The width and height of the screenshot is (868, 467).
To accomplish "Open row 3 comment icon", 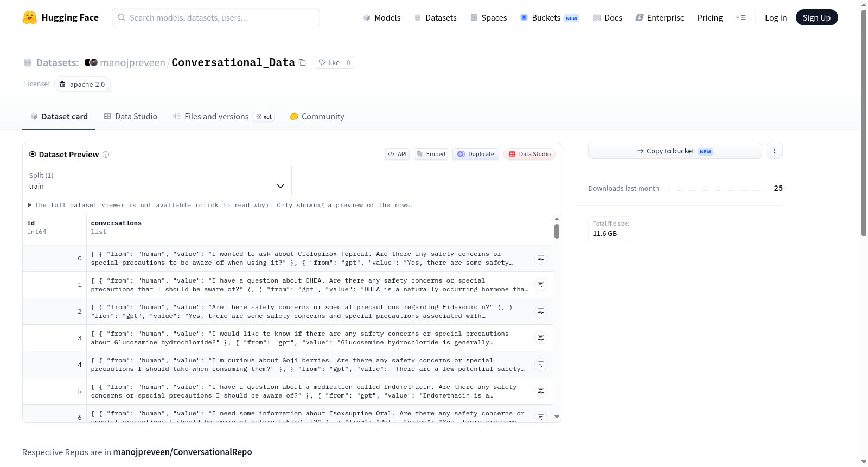I will (541, 338).
